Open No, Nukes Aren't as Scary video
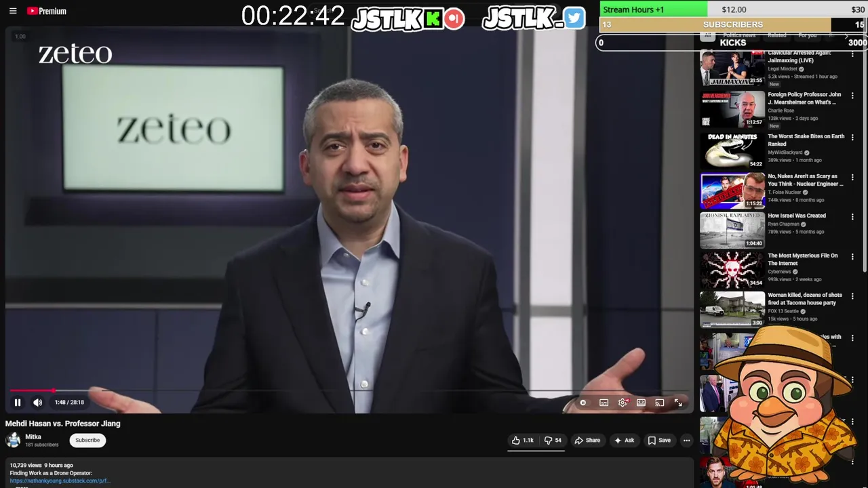The image size is (868, 488). coord(805,180)
